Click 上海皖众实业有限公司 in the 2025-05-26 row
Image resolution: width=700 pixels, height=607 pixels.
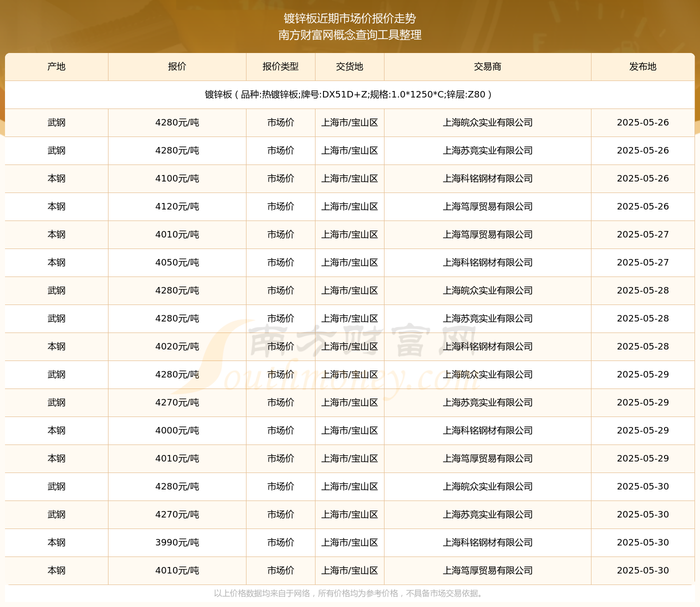coord(487,122)
